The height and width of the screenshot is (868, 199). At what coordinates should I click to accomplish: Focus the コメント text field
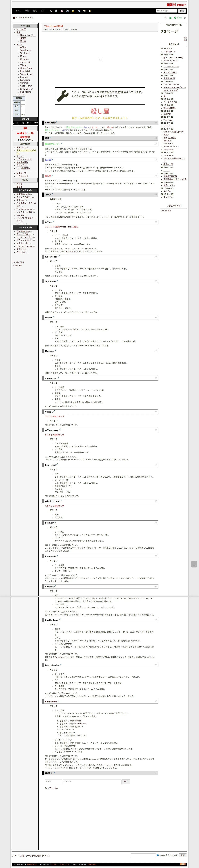click(92, 782)
